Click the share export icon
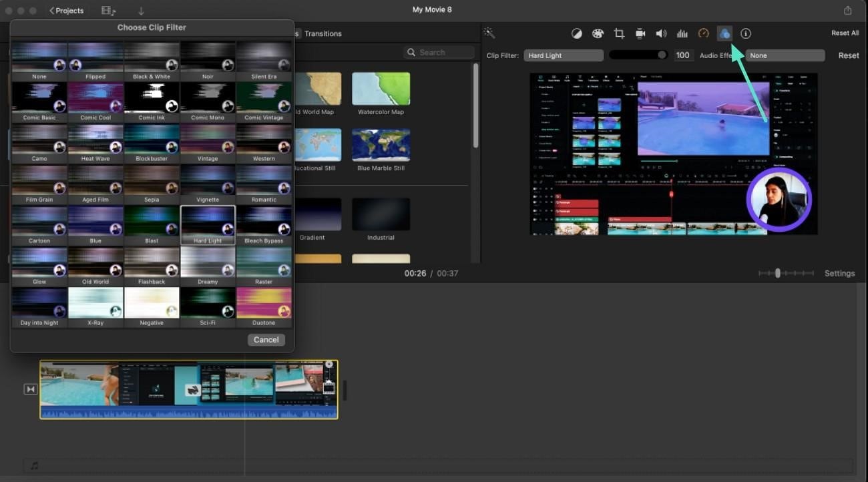868x482 pixels. point(848,10)
